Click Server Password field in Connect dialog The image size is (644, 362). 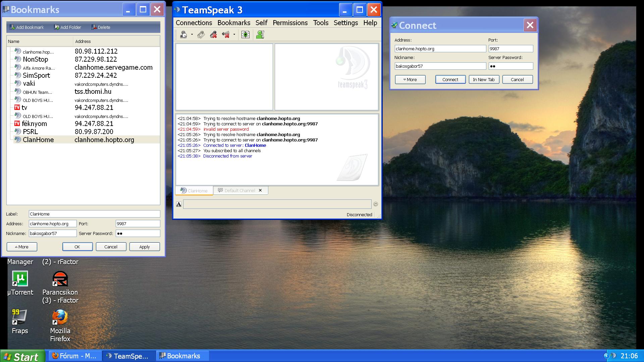pyautogui.click(x=511, y=66)
